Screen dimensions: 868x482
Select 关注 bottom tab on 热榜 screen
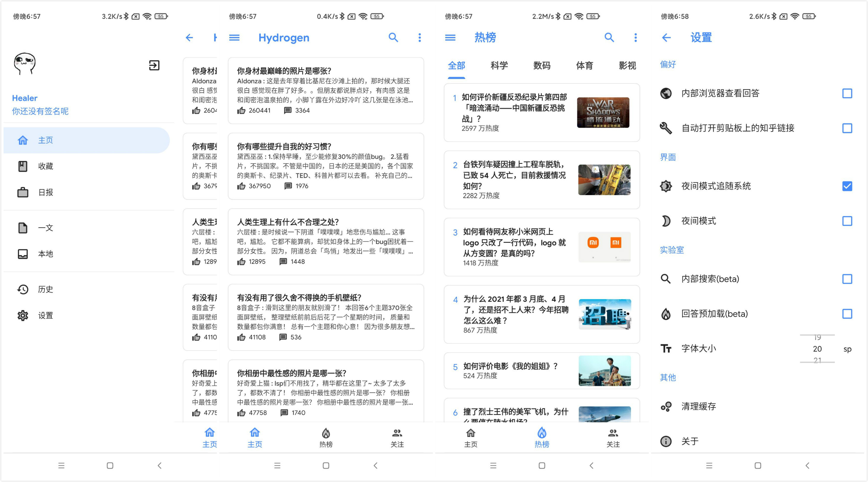(x=613, y=437)
